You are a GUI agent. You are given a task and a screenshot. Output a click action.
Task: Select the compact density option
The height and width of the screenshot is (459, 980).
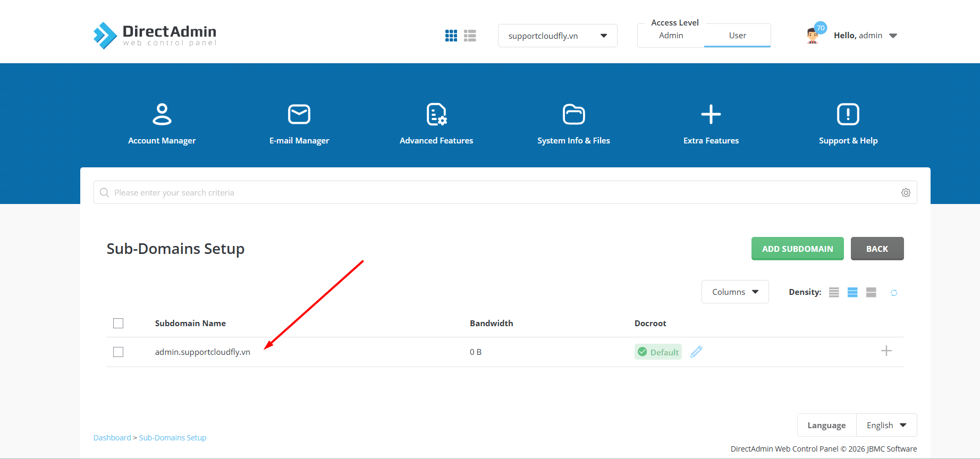(x=834, y=292)
